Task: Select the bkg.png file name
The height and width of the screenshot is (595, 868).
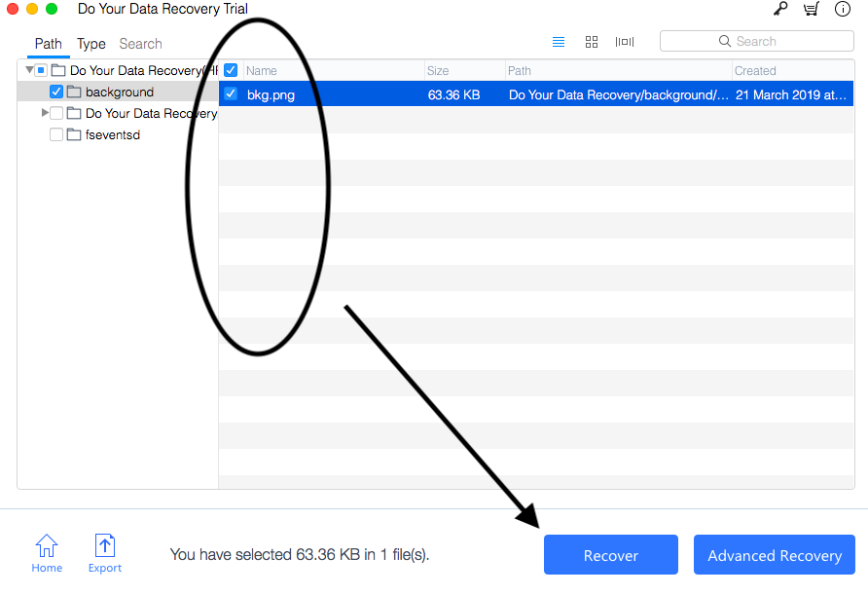Action: click(271, 94)
